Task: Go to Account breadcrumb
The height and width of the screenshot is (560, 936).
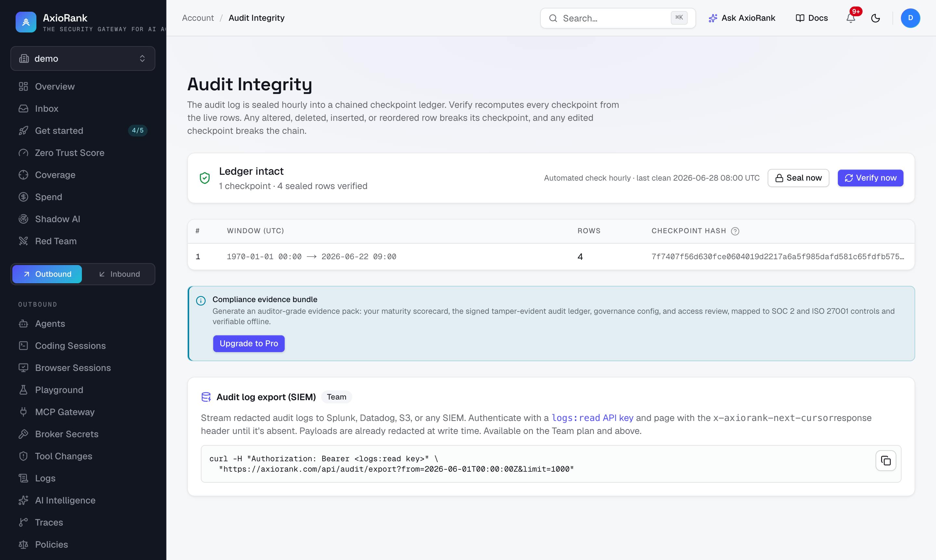Action: (198, 18)
